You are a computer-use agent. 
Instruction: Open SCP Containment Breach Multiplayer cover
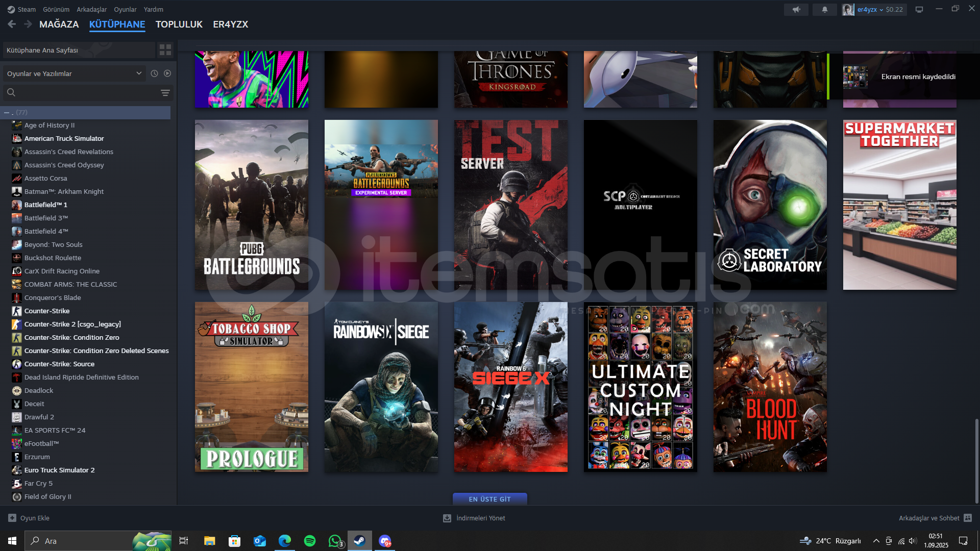point(641,205)
